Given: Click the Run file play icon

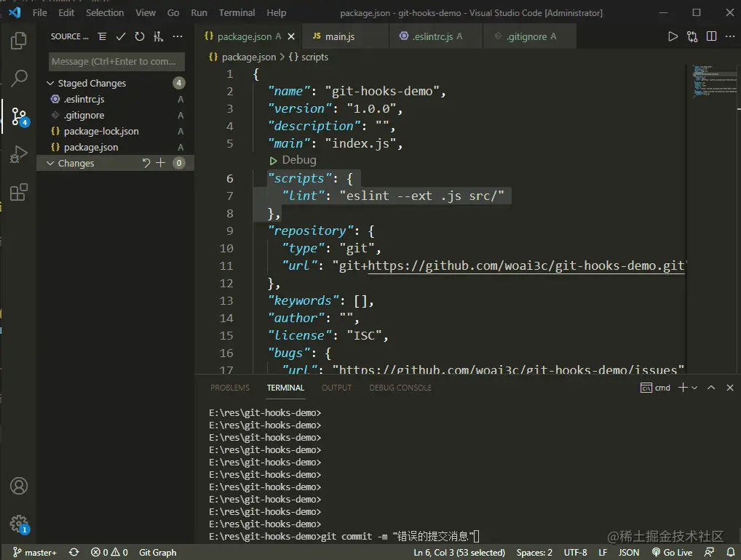Looking at the screenshot, I should (673, 36).
